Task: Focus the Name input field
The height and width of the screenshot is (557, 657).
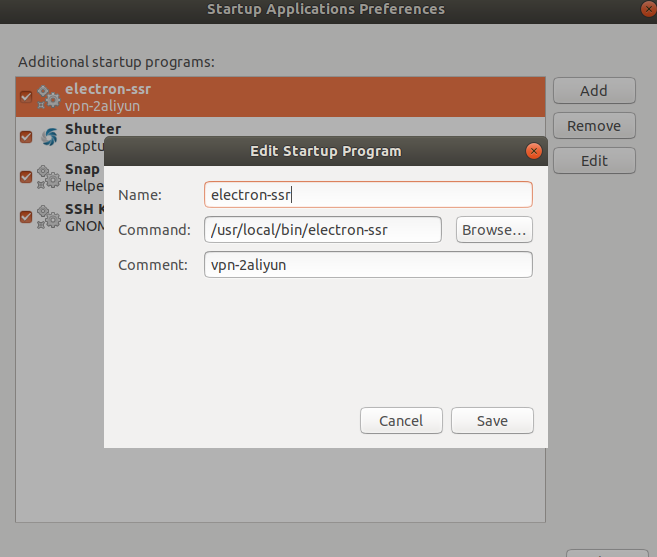Action: (368, 194)
